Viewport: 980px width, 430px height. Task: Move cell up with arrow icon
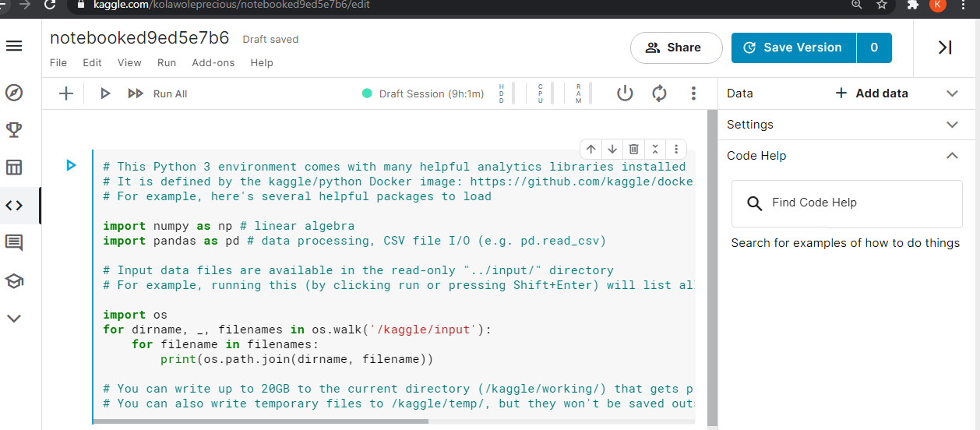point(591,149)
